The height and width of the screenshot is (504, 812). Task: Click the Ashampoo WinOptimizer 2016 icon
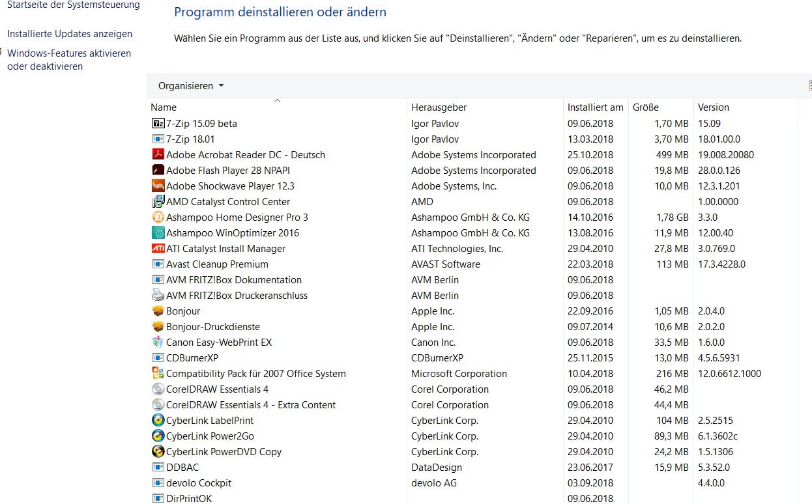pos(158,232)
